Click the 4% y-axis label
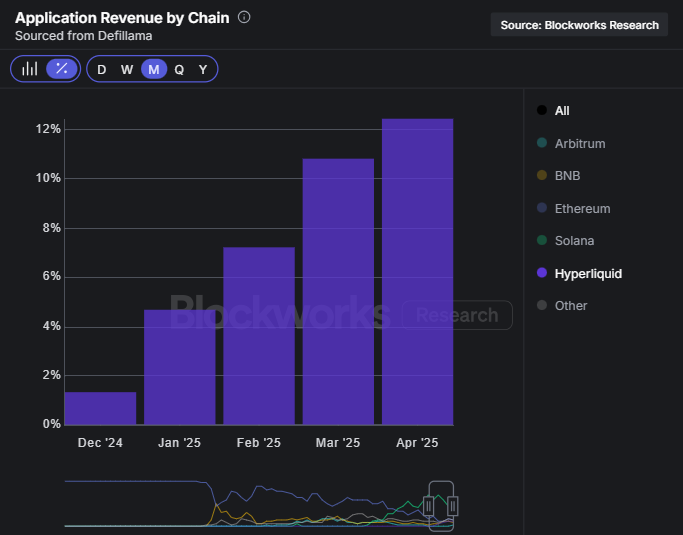This screenshot has width=683, height=535. click(51, 326)
